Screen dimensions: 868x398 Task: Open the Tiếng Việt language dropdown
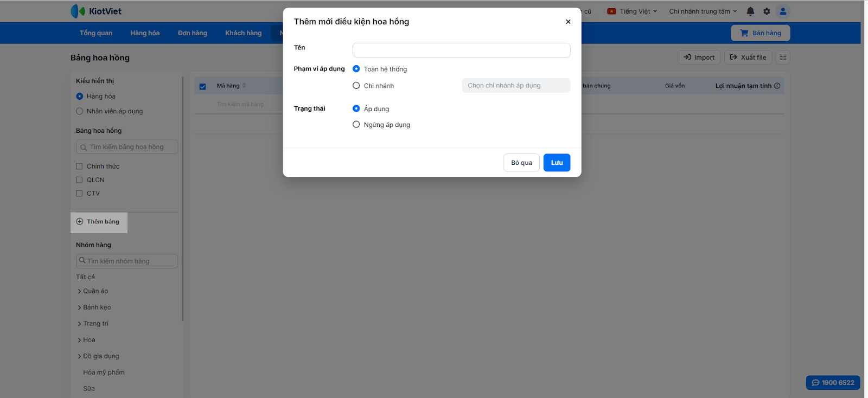click(633, 11)
